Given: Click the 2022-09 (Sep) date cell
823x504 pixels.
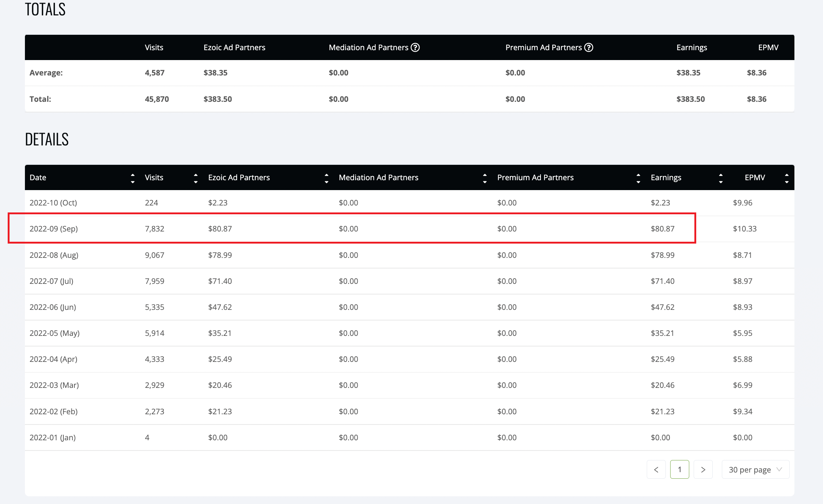Looking at the screenshot, I should click(53, 229).
